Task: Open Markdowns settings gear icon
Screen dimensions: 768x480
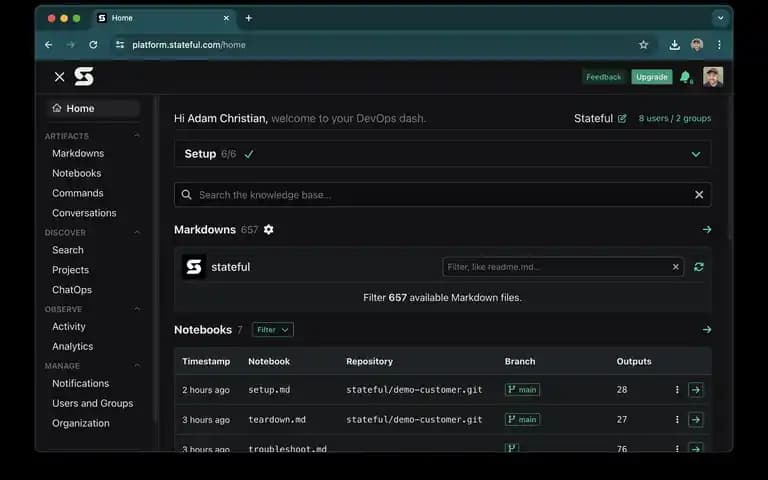Action: (268, 229)
